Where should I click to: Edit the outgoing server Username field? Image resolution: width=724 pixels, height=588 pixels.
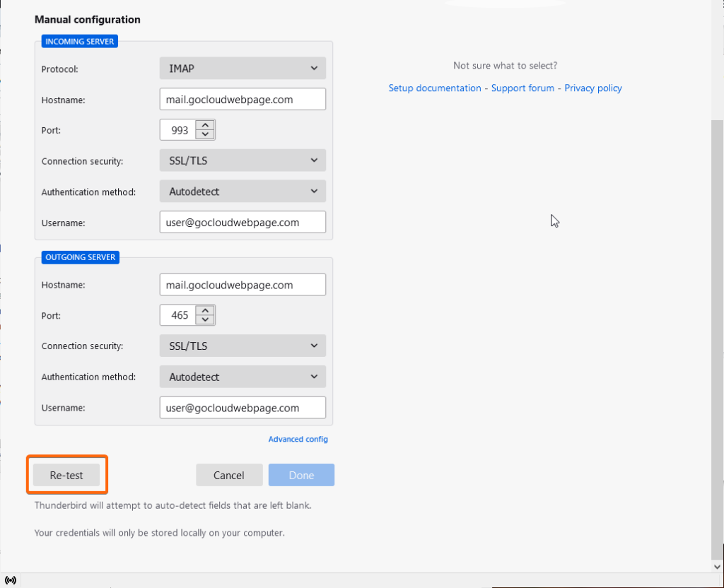point(243,408)
